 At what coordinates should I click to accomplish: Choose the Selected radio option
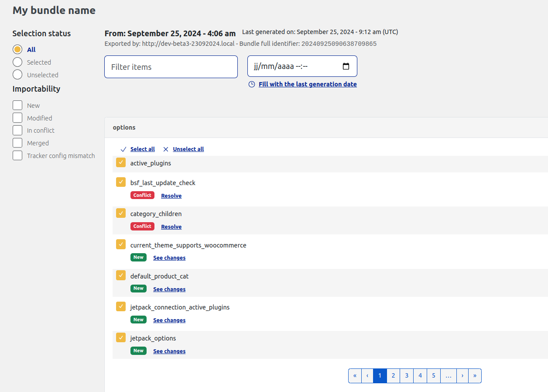point(17,62)
